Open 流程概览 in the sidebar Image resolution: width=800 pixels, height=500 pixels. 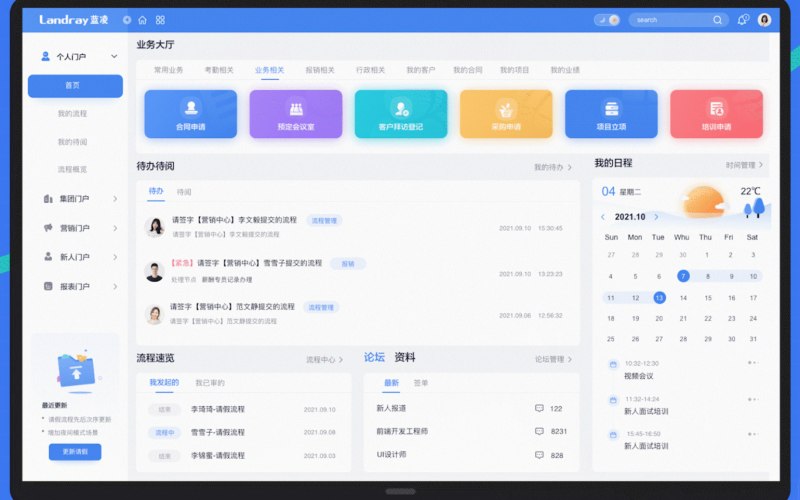[x=72, y=169]
